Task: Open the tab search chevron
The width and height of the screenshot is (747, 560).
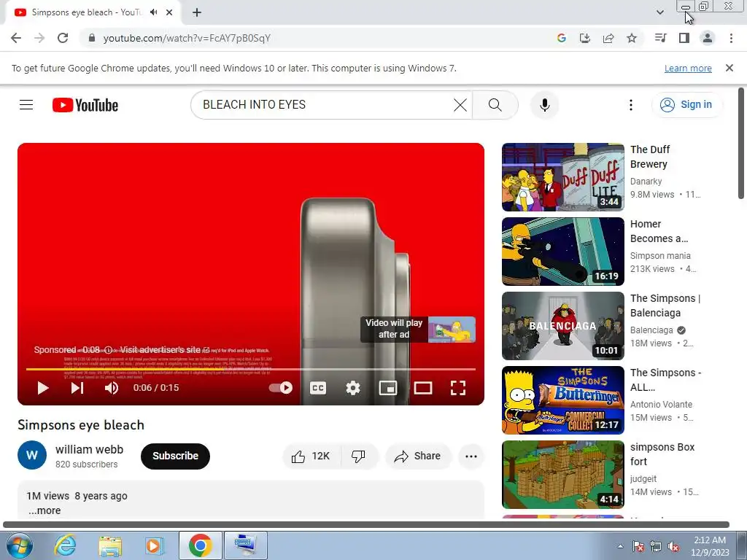Action: point(660,12)
